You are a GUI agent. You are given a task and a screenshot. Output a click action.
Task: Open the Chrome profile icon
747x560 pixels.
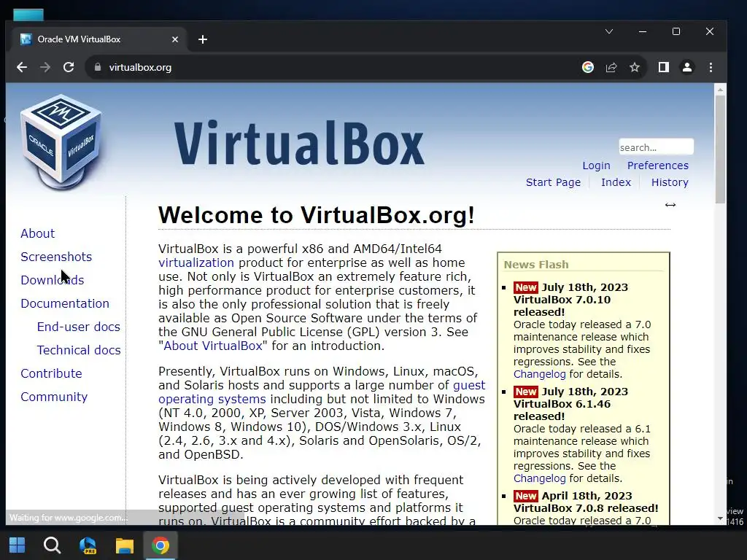[x=687, y=67]
